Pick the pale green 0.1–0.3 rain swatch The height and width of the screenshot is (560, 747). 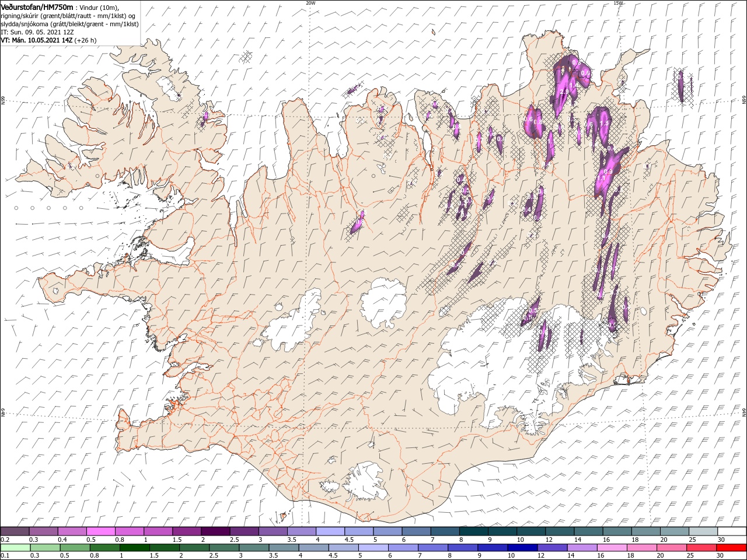[15, 548]
